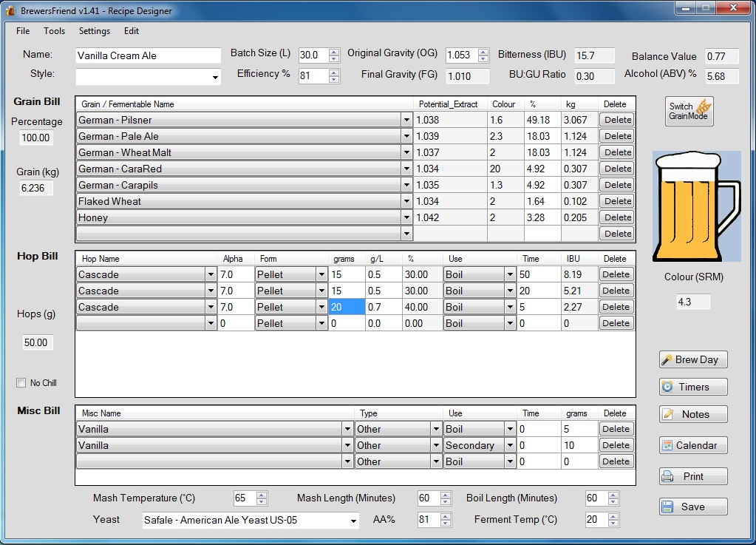Open the Calendar via its icon

pyautogui.click(x=667, y=445)
